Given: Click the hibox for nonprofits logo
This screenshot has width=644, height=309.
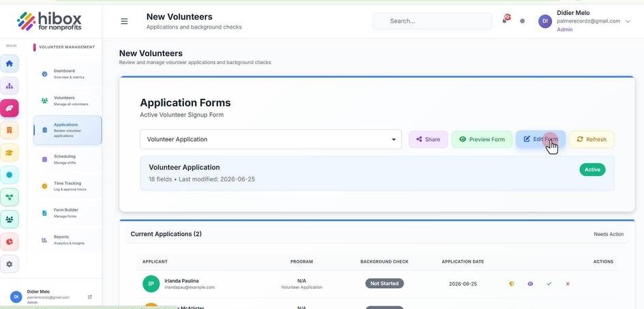Looking at the screenshot, I should [50, 20].
